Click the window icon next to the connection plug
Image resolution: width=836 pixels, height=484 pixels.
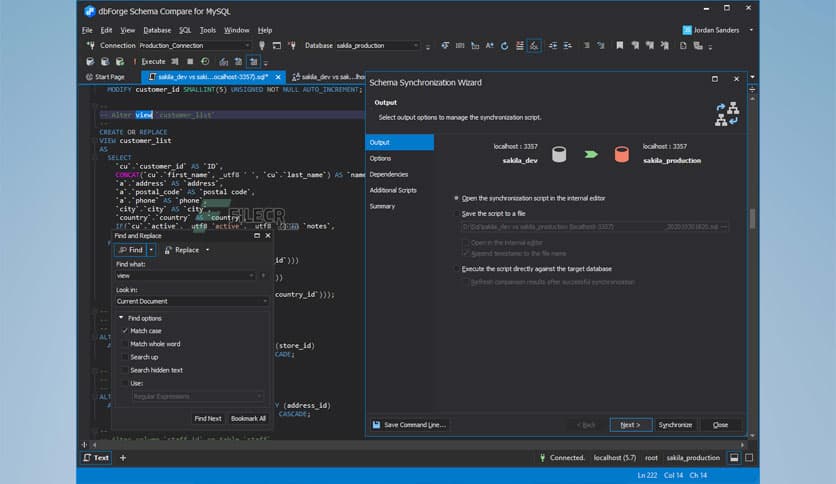[x=277, y=46]
